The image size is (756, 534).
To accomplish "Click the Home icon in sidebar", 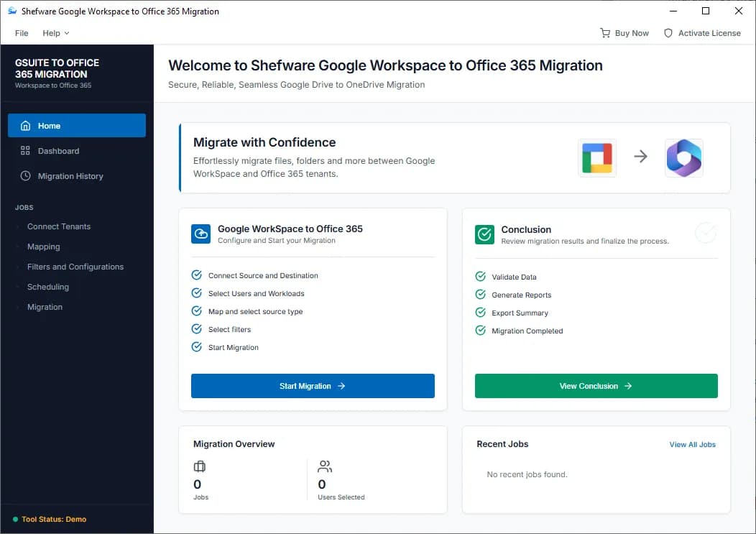I will click(26, 126).
